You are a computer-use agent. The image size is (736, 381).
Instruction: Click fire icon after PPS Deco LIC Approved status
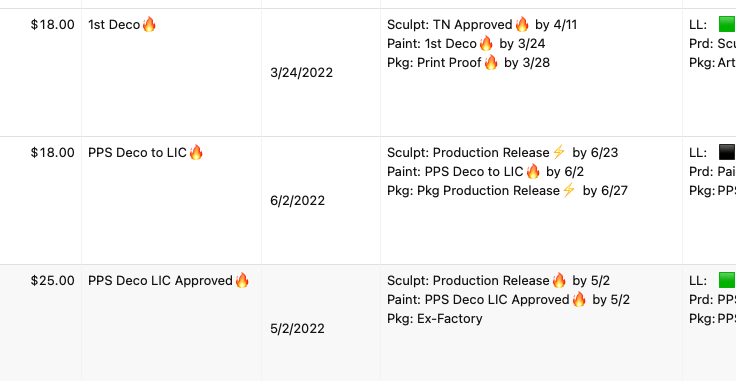(242, 280)
